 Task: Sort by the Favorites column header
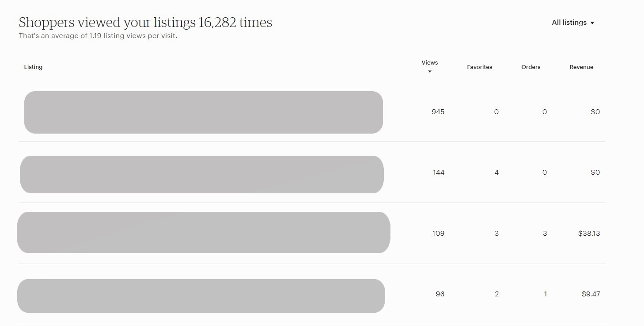click(480, 67)
